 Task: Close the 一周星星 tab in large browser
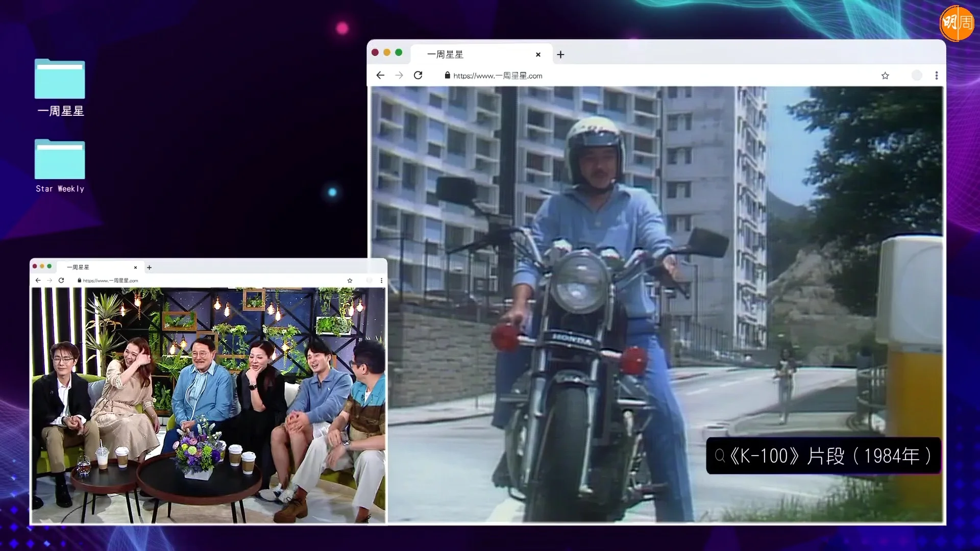point(538,55)
